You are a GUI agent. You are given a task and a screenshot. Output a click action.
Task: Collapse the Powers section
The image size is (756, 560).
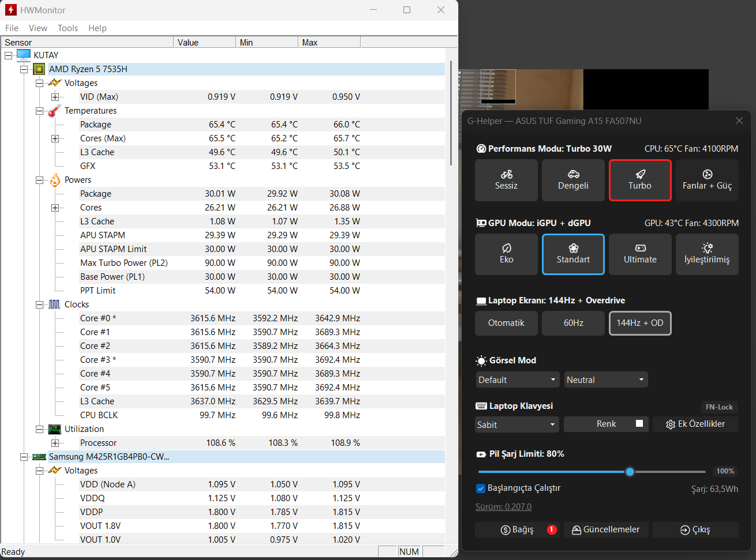coord(39,180)
